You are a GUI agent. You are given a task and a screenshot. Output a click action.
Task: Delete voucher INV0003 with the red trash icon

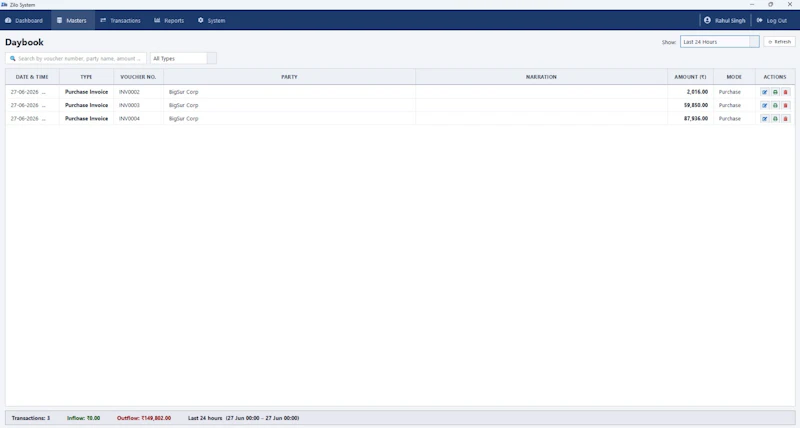785,105
